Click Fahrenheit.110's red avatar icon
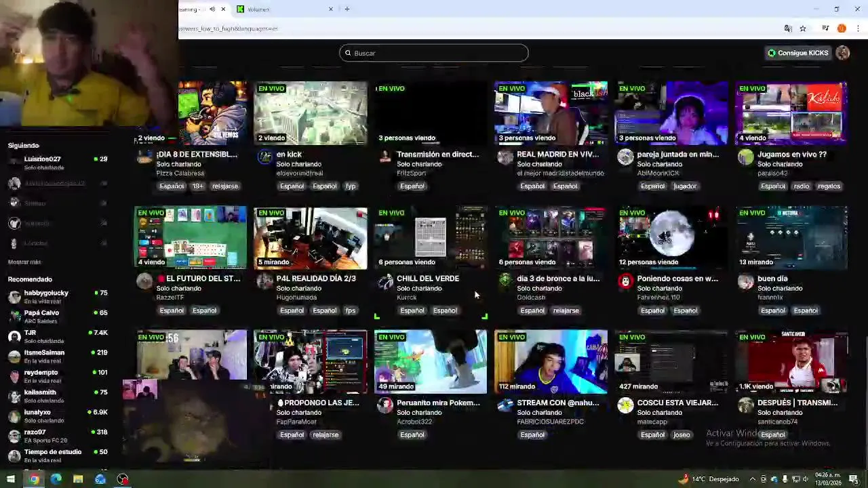The image size is (868, 488). point(625,281)
